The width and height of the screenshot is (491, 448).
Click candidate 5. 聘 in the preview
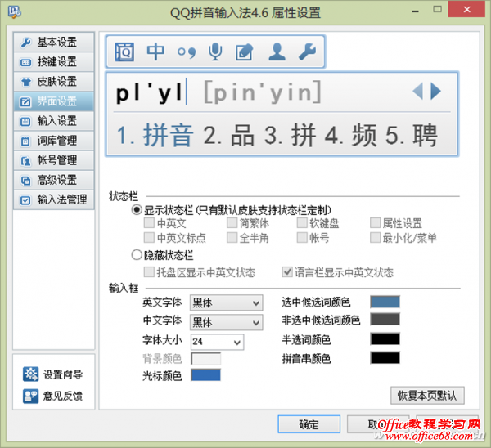click(x=412, y=136)
